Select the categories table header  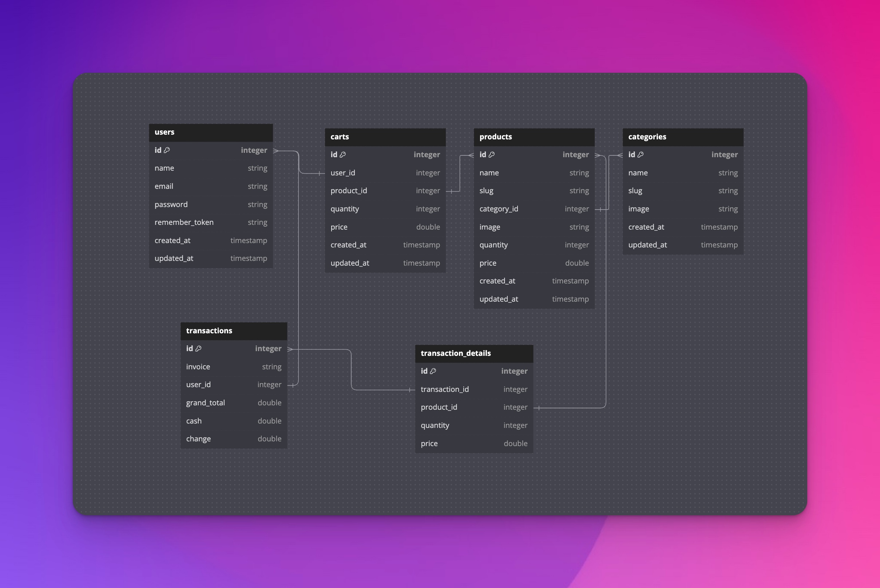(683, 137)
